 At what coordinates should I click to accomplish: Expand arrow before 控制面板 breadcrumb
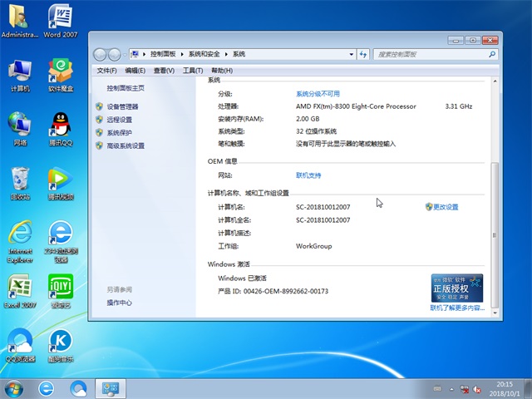click(144, 54)
